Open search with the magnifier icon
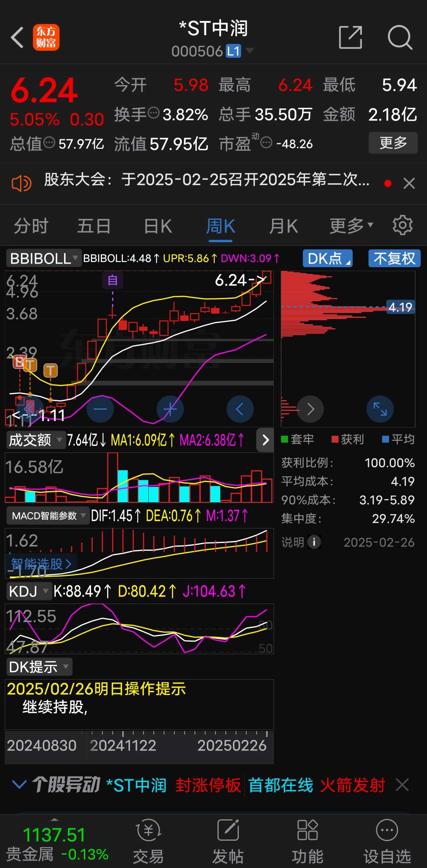This screenshot has width=427, height=868. pos(400,38)
